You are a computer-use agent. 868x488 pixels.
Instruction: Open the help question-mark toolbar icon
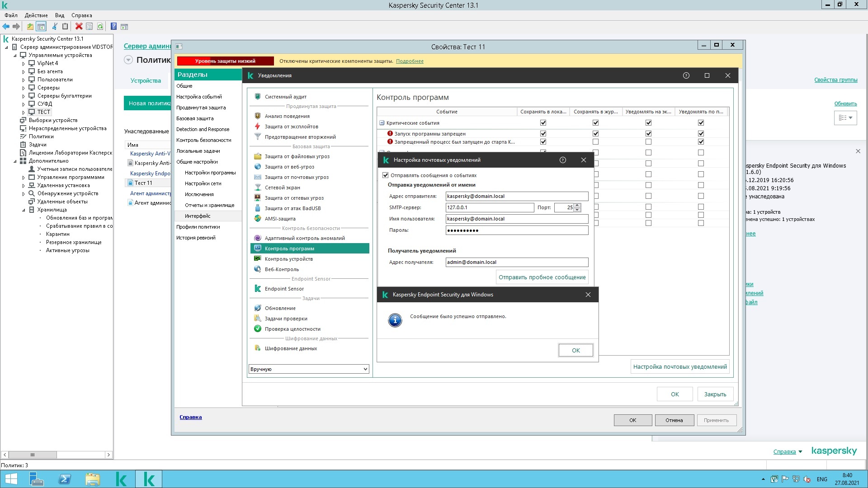(x=113, y=26)
